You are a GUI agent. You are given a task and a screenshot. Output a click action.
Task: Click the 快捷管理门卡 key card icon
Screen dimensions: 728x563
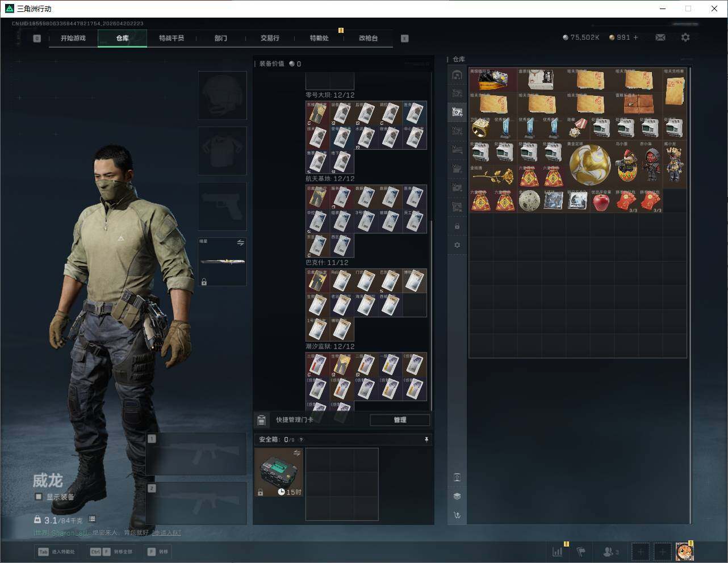click(x=261, y=420)
